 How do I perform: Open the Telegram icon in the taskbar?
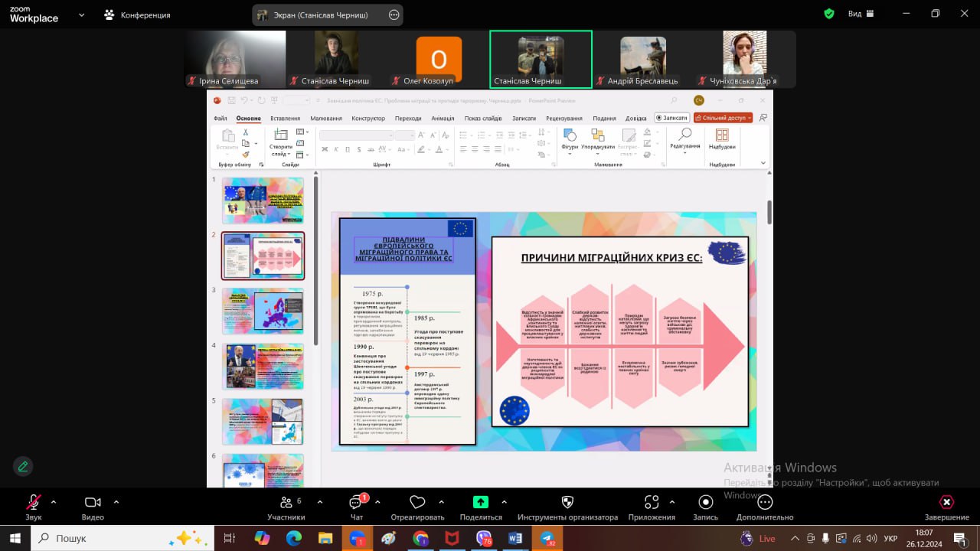547,539
